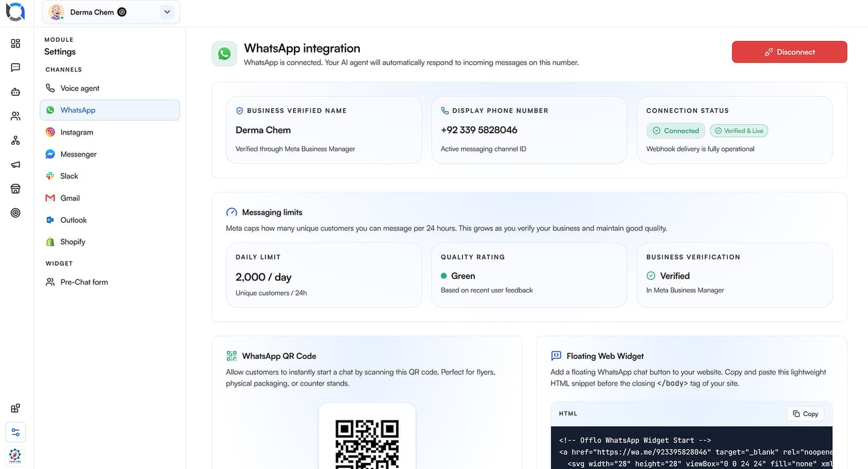Image resolution: width=868 pixels, height=469 pixels.
Task: Go to the Gmail channel settings
Action: [110, 198]
